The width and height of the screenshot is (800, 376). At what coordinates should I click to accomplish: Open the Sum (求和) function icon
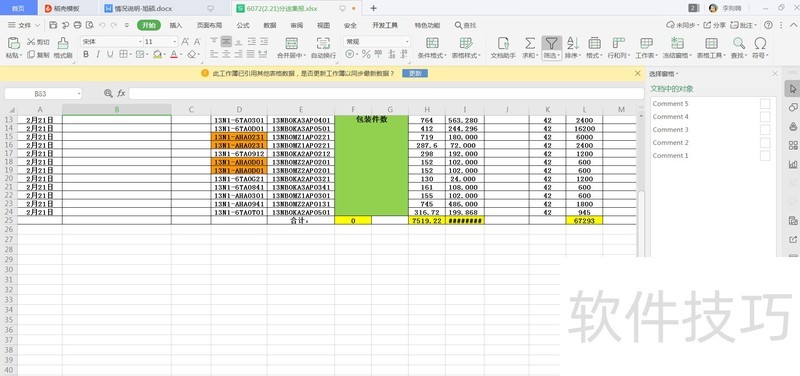(x=530, y=43)
